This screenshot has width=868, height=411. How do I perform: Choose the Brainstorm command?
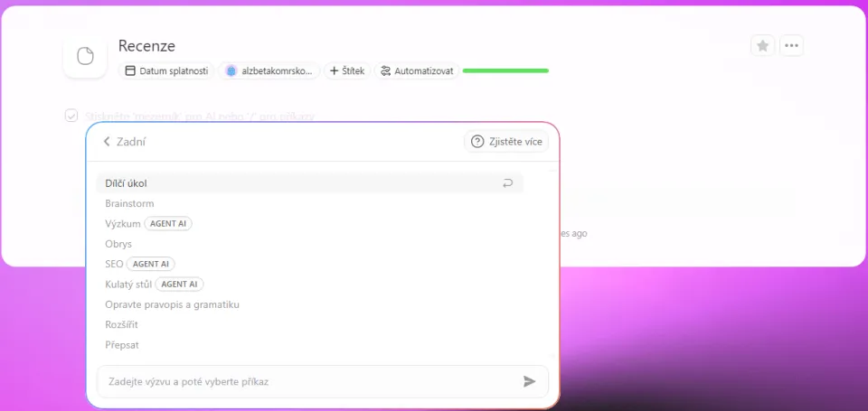[x=129, y=203]
